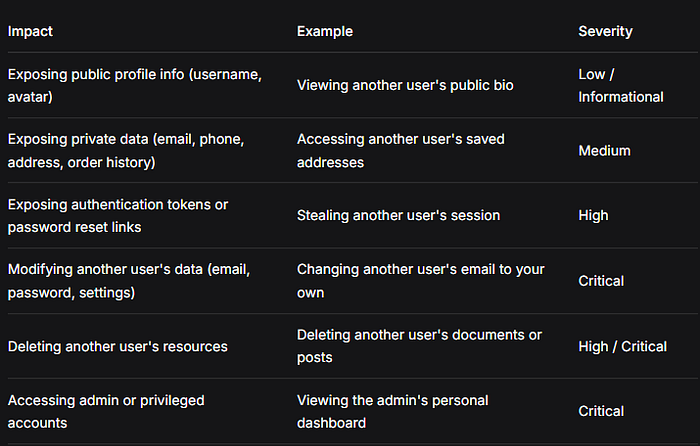The height and width of the screenshot is (446, 700).
Task: Select 'Viewing the admin's personal dashboard' example
Action: point(392,411)
